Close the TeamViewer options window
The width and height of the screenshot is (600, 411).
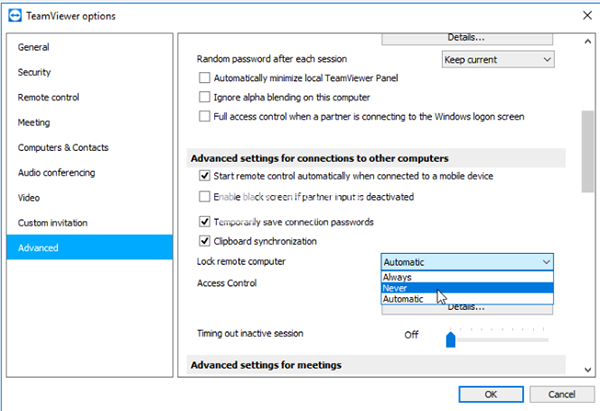(587, 16)
